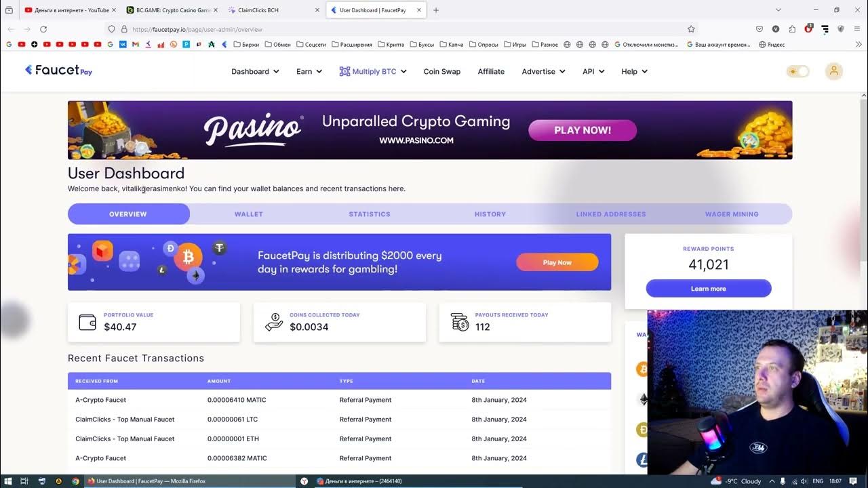Expand the Dashboard dropdown menu
Image resolution: width=868 pixels, height=488 pixels.
255,71
